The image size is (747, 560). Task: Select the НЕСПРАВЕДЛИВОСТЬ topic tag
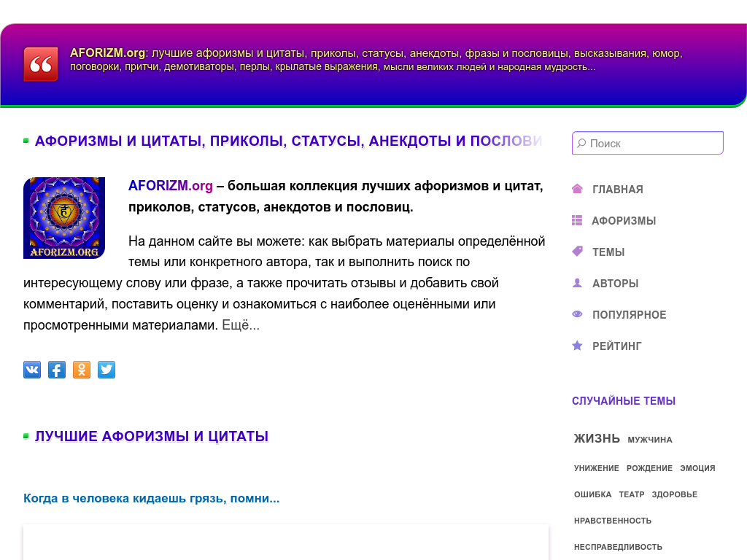tap(618, 547)
